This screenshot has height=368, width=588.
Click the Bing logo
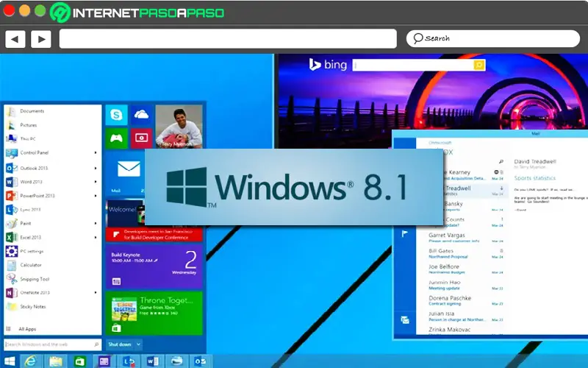tap(328, 65)
